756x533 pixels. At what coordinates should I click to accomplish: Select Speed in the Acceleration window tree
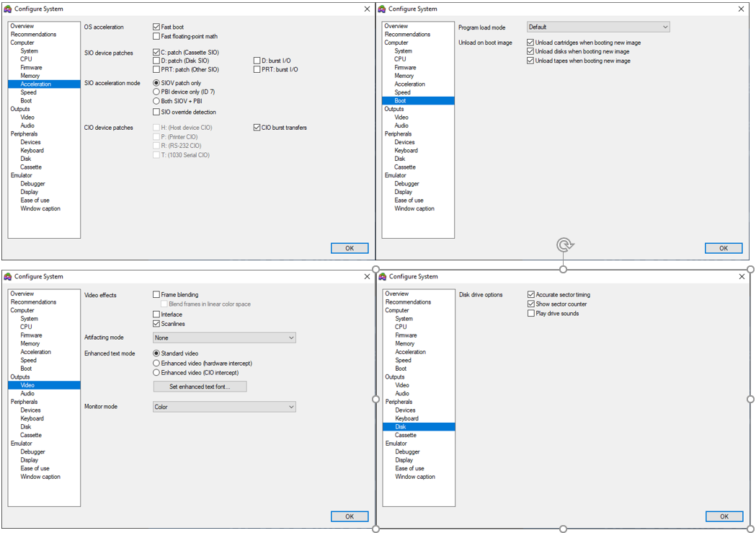tap(28, 92)
